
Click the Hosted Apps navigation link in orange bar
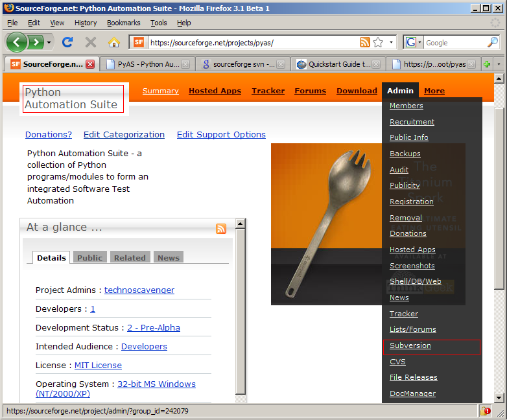coord(215,91)
